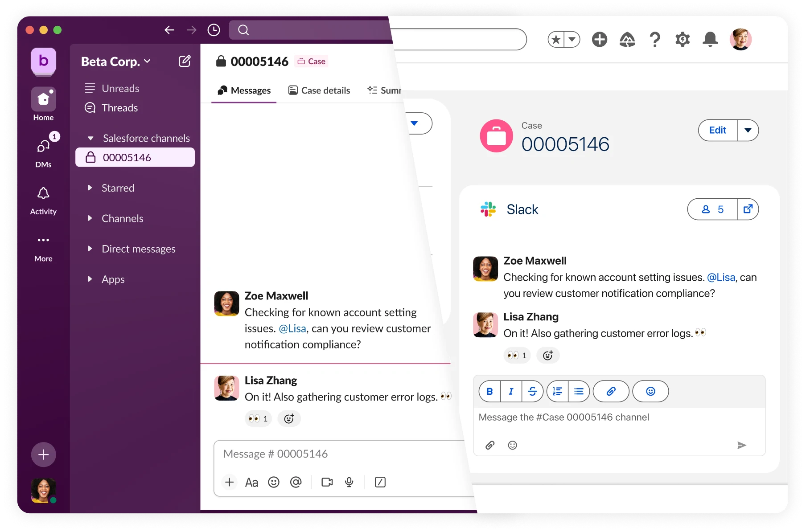Switch to the Case details tab
806x532 pixels.
(x=319, y=90)
